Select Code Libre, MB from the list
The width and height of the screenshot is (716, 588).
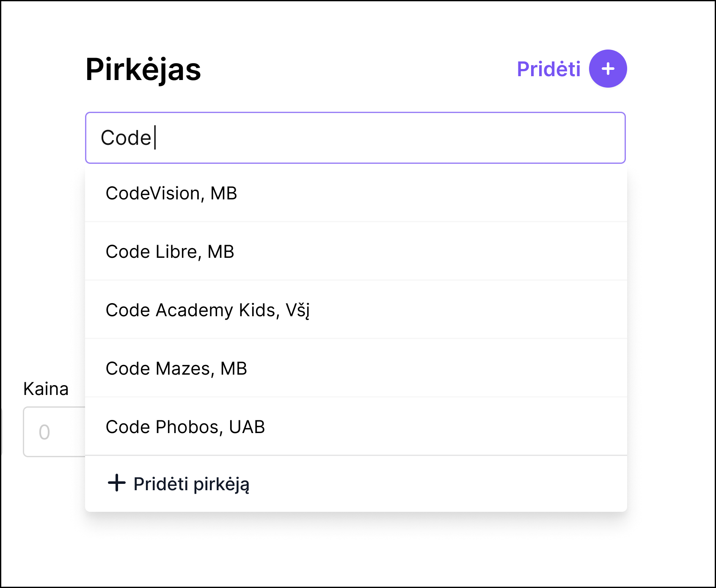pyautogui.click(x=169, y=251)
